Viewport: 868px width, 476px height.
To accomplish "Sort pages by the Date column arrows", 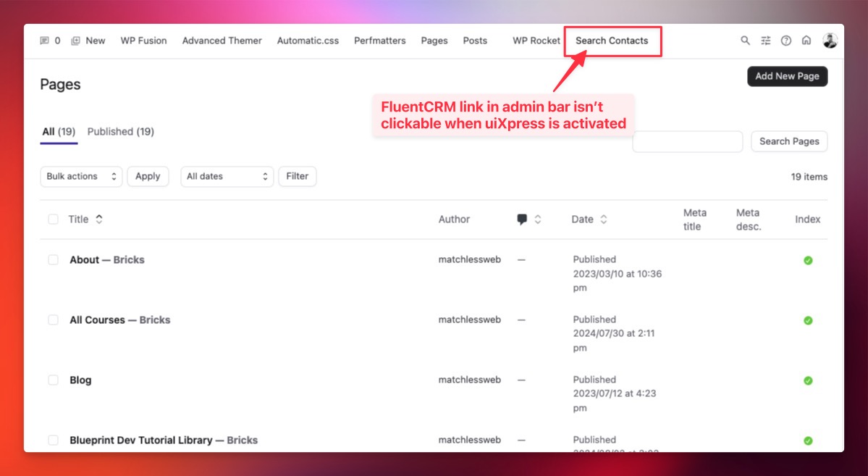I will click(603, 220).
